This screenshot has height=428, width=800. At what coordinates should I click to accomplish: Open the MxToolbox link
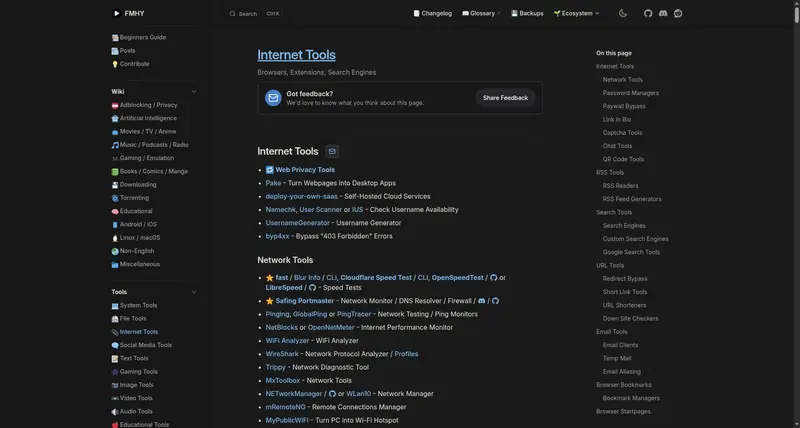point(283,381)
